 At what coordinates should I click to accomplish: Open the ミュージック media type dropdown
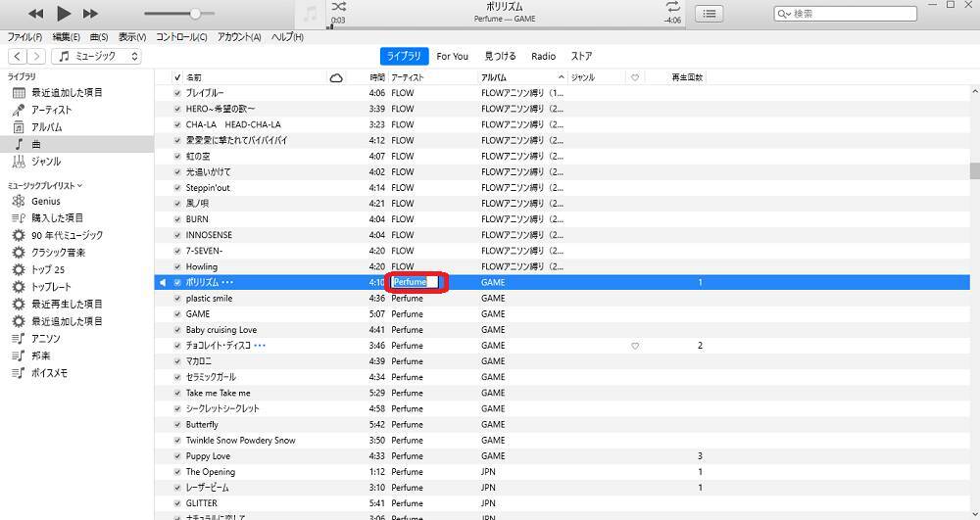(x=98, y=57)
